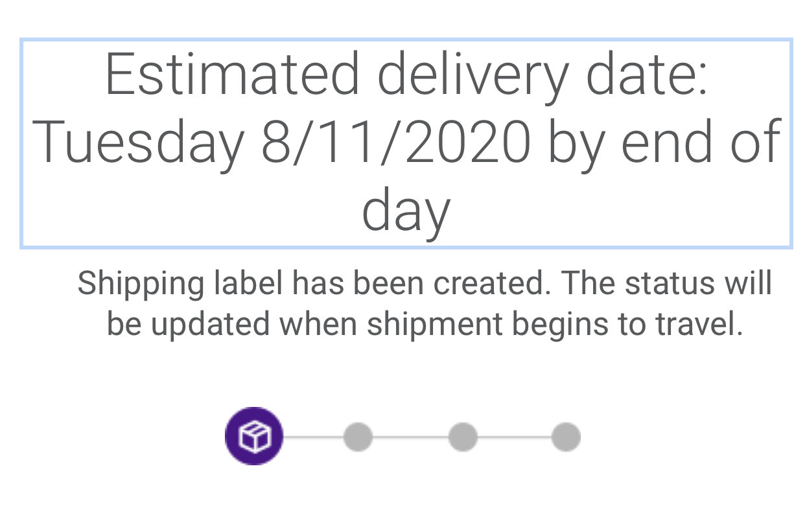Click the line between package icon and second dot

click(x=313, y=437)
